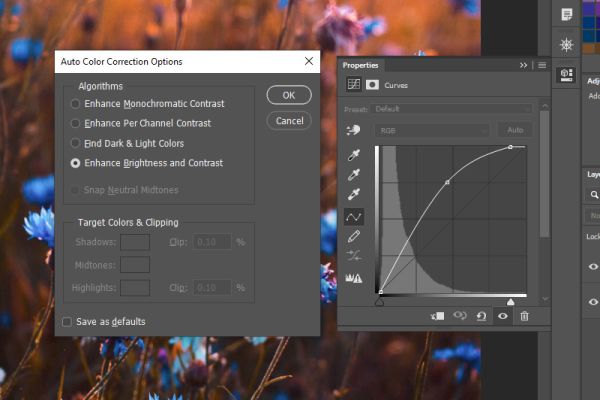This screenshot has width=600, height=400.
Task: Click OK in Auto Color Correction Options
Action: [289, 95]
